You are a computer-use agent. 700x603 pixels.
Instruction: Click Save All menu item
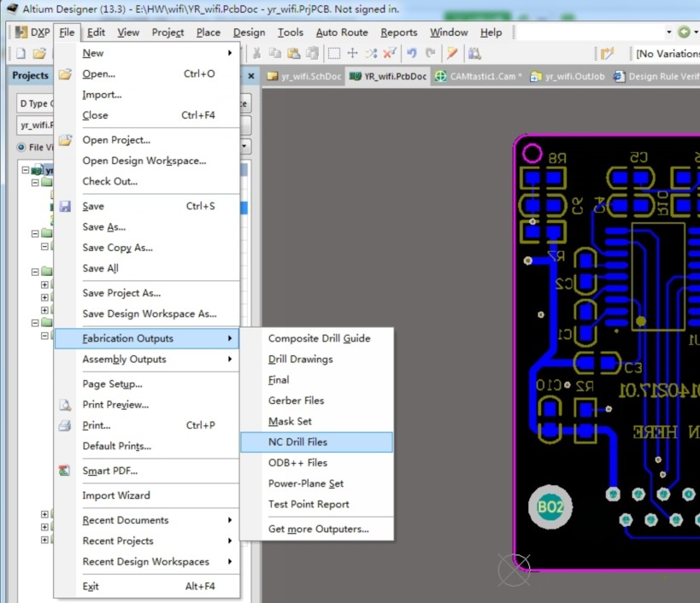pyautogui.click(x=146, y=268)
